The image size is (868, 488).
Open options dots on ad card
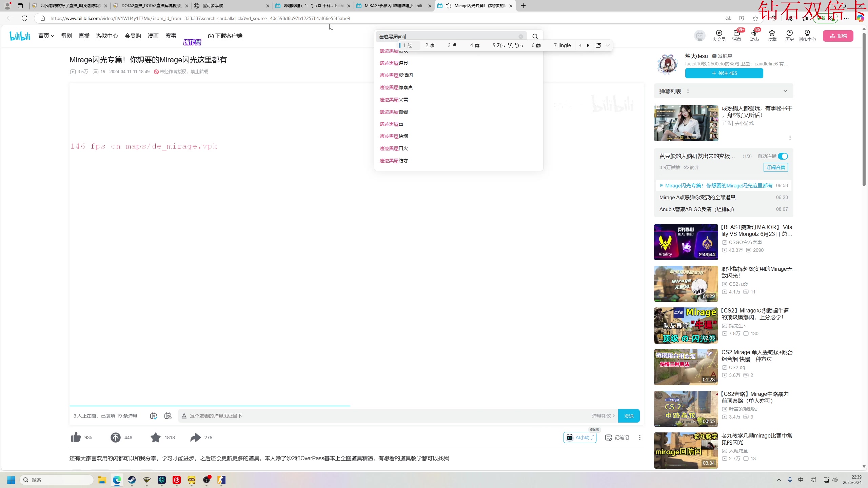click(790, 138)
